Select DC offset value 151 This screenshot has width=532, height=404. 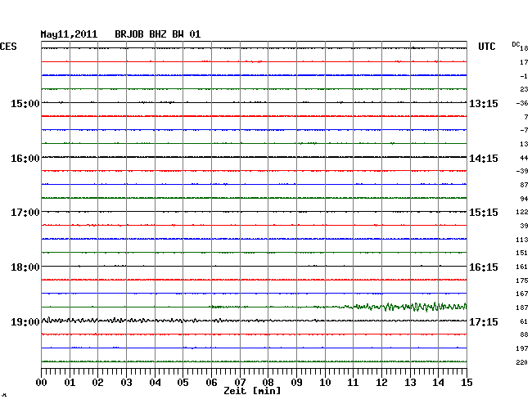(x=522, y=253)
